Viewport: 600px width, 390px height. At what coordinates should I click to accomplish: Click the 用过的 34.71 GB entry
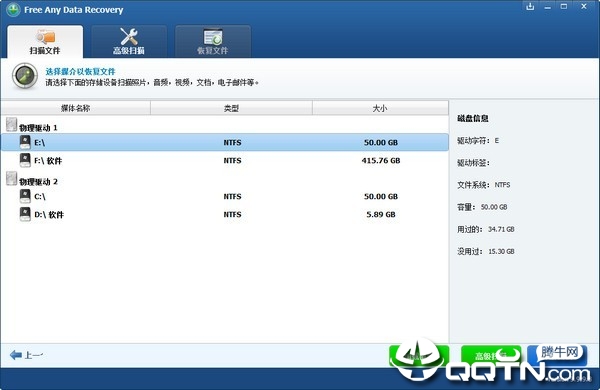coord(486,229)
